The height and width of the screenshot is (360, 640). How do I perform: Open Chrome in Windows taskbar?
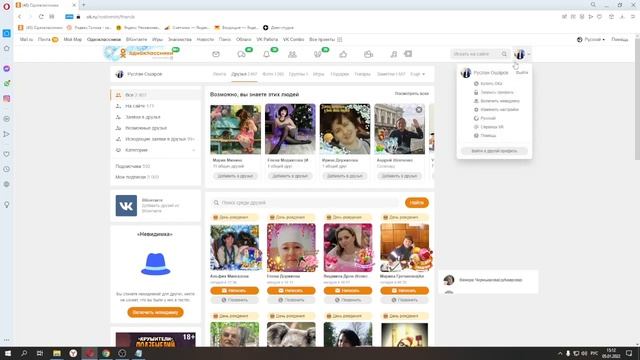click(x=106, y=353)
